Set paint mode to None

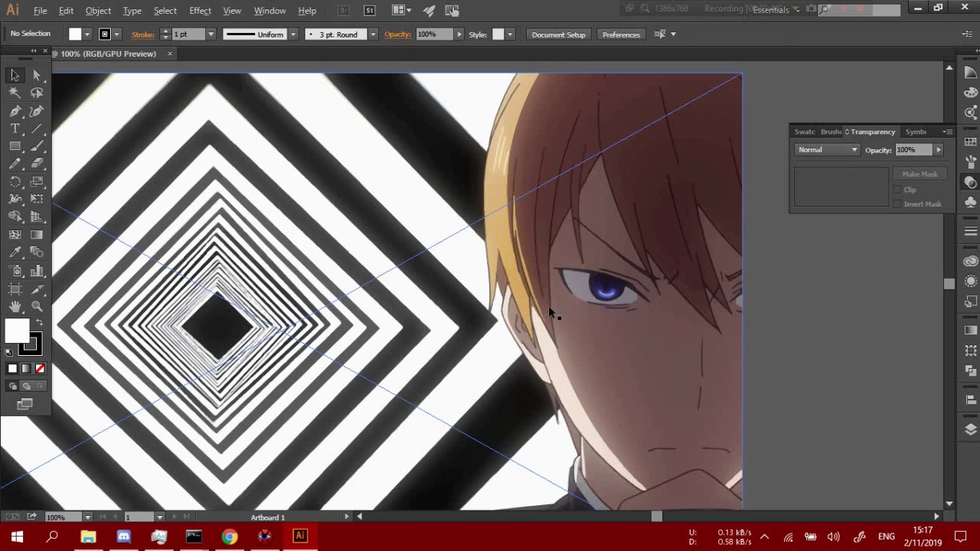[x=40, y=369]
